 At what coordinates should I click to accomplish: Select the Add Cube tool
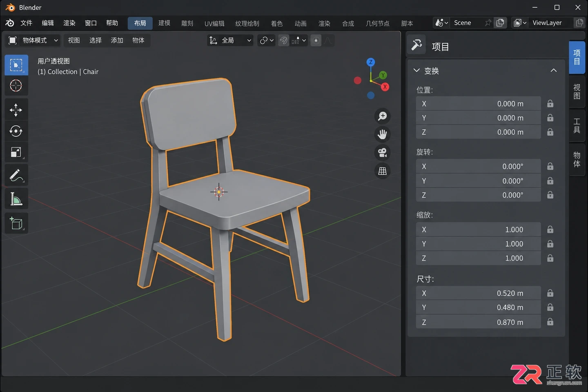click(x=16, y=223)
